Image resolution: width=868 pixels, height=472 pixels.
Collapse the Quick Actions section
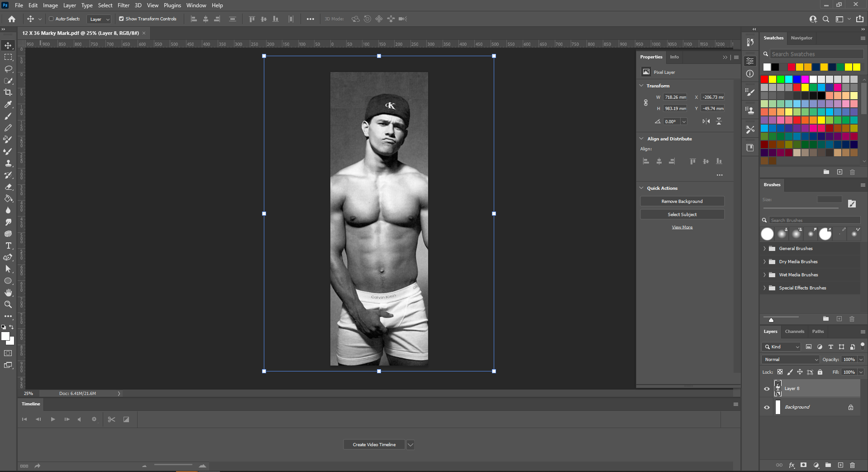click(641, 188)
